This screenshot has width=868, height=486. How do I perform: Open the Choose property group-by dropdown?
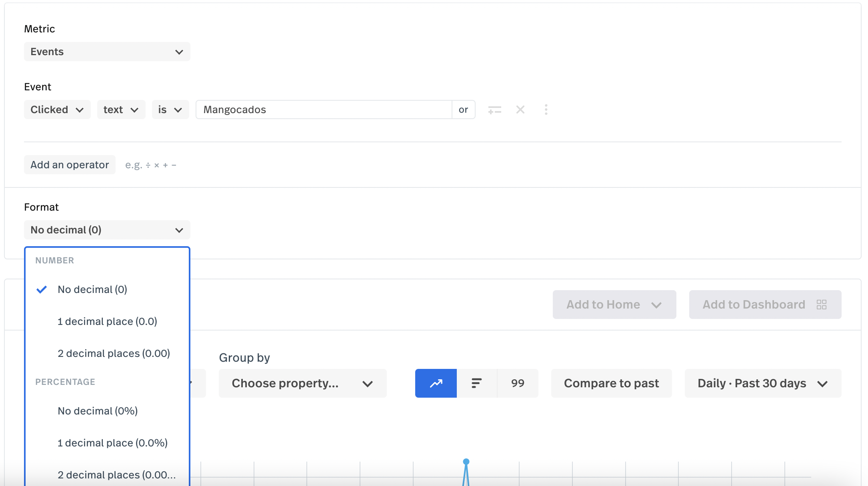pyautogui.click(x=302, y=383)
